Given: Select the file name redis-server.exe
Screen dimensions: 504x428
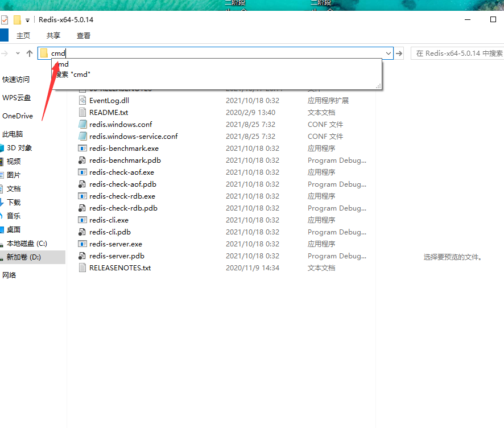Looking at the screenshot, I should click(x=115, y=244).
